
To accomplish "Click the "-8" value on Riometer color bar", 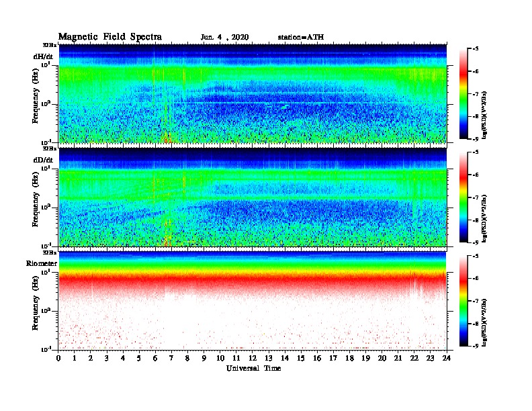I will click(x=476, y=324).
